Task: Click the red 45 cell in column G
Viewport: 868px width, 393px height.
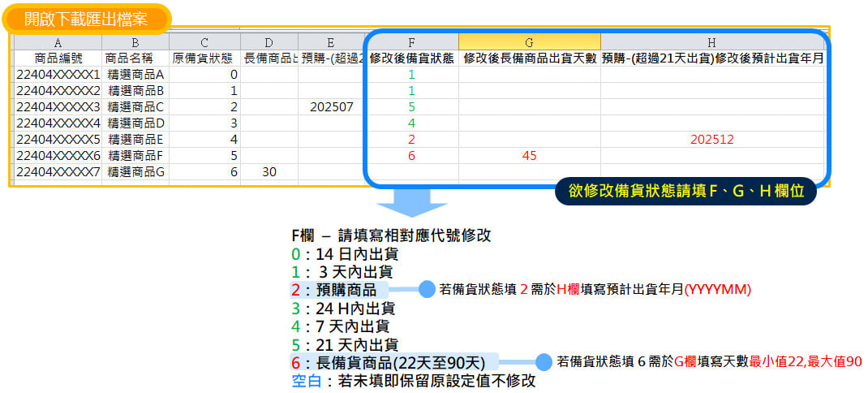Action: pos(529,156)
